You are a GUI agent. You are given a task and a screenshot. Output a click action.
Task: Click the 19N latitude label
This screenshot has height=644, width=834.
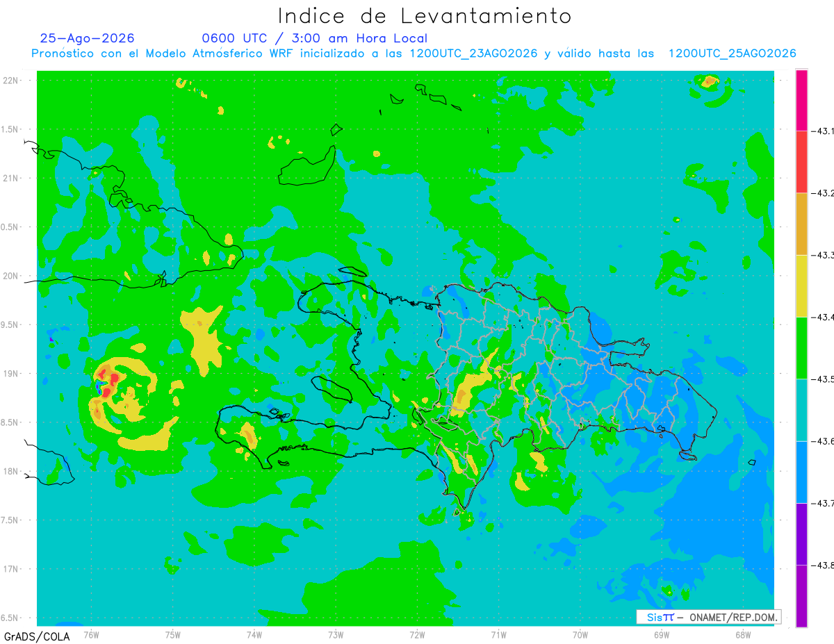coord(11,374)
